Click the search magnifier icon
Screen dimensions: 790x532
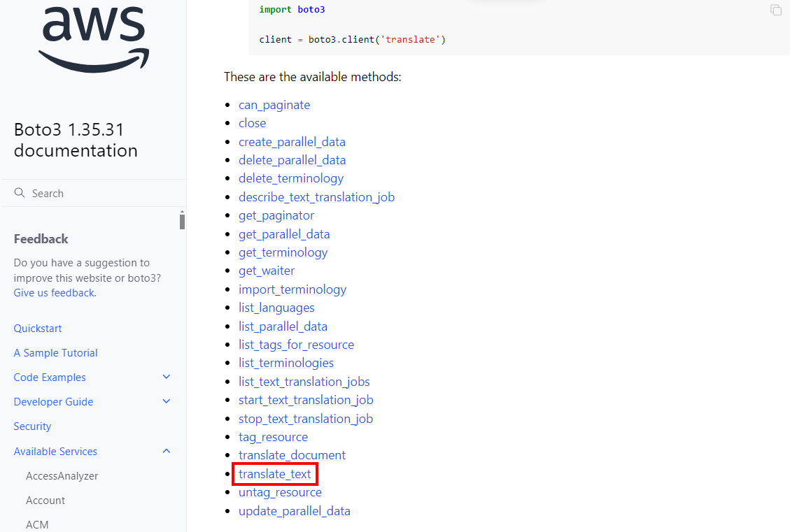(20, 192)
